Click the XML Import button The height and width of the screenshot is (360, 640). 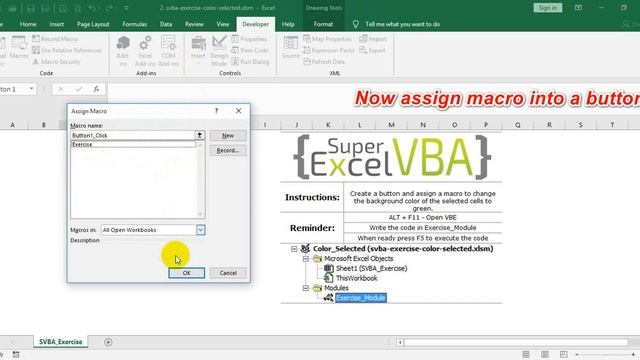(x=373, y=39)
